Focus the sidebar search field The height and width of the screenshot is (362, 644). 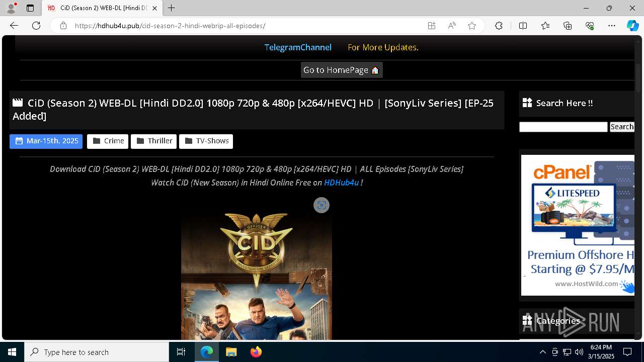pos(563,127)
